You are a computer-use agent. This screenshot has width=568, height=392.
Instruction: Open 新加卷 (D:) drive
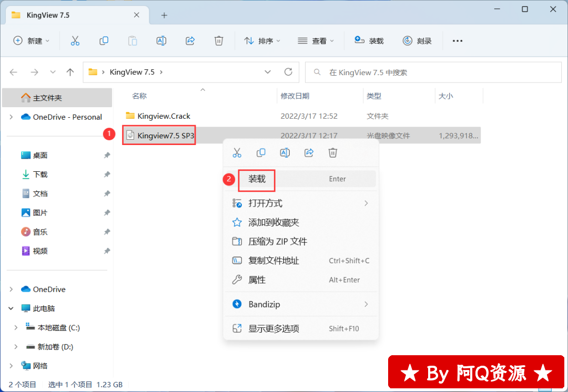pyautogui.click(x=50, y=347)
